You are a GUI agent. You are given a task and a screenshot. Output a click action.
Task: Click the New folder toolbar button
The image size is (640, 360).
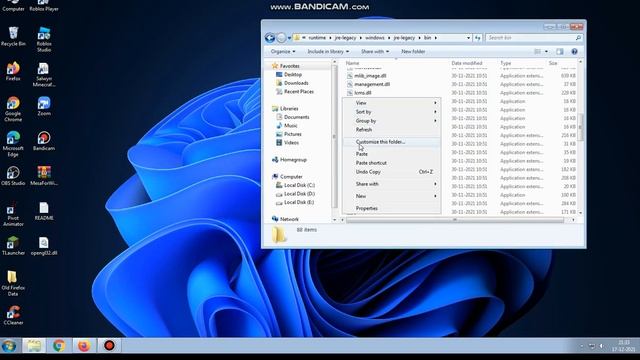[413, 52]
